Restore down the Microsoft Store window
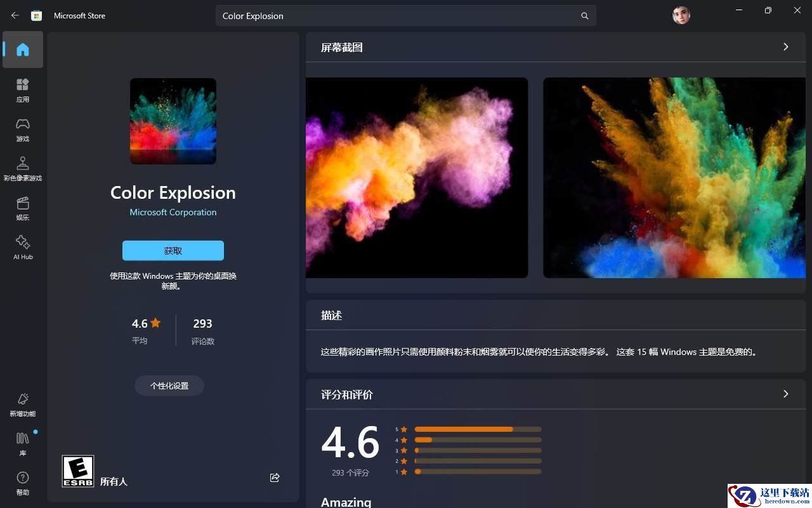 point(768,10)
